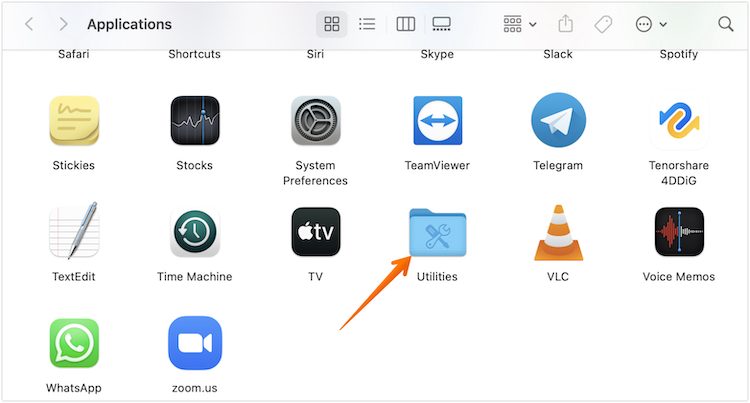The height and width of the screenshot is (403, 750).
Task: Click the Skype label
Action: [x=437, y=54]
